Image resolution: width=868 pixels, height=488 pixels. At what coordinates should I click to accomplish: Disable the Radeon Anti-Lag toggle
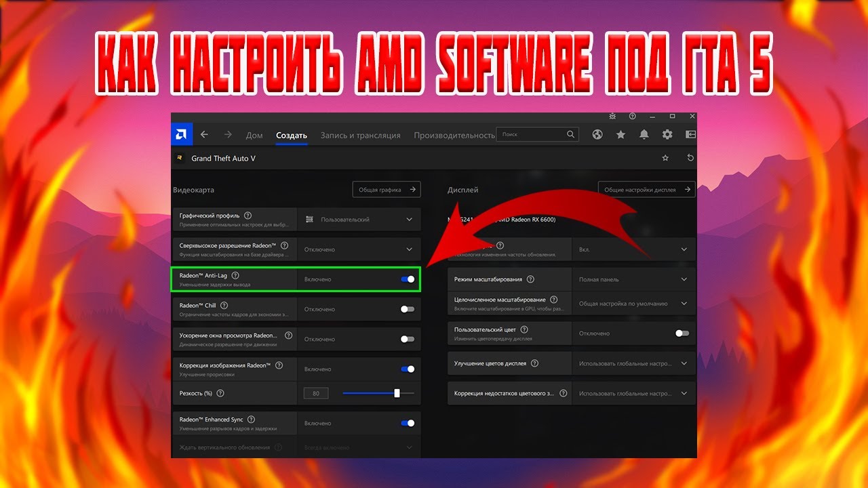point(408,279)
